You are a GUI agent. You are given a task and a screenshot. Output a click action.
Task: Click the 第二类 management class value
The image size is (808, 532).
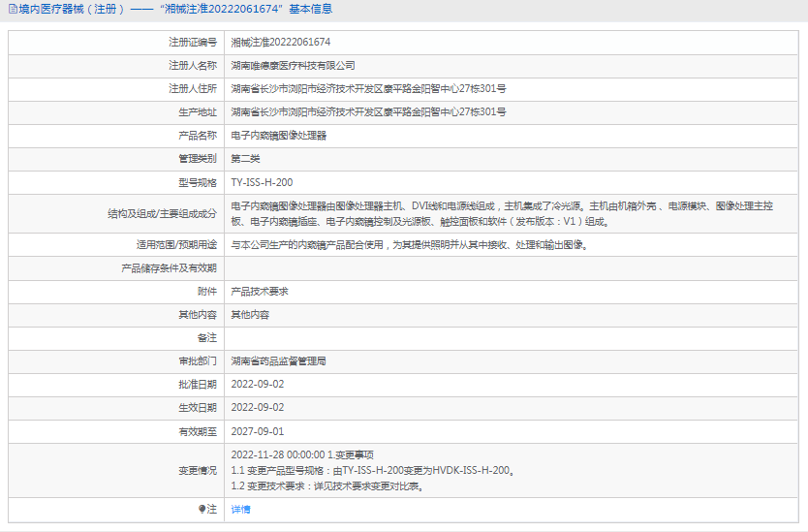coord(245,159)
